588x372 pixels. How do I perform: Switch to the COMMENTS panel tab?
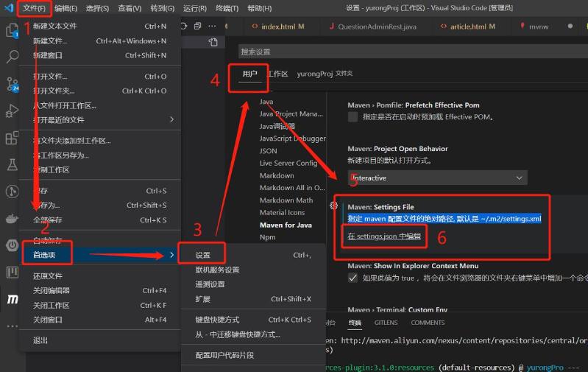point(428,323)
